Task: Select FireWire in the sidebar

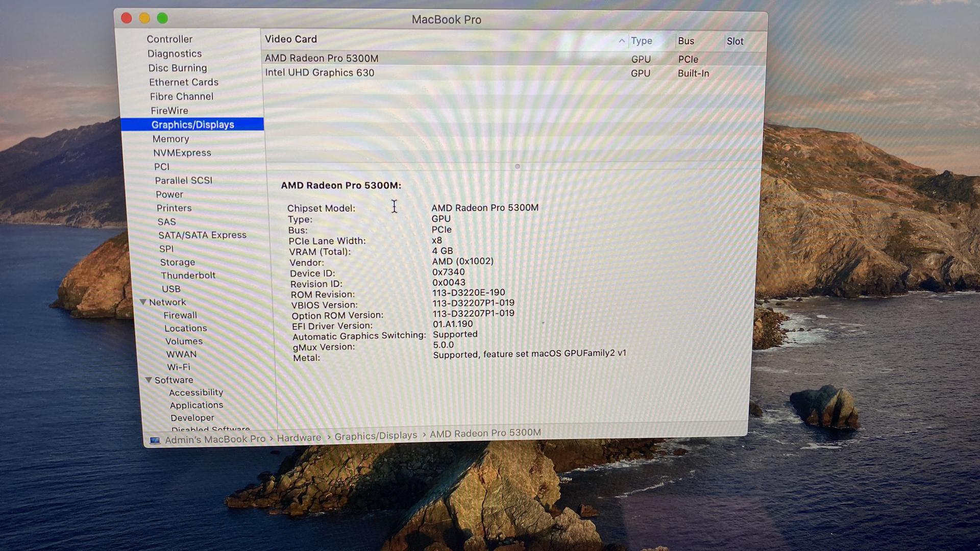Action: click(x=169, y=111)
